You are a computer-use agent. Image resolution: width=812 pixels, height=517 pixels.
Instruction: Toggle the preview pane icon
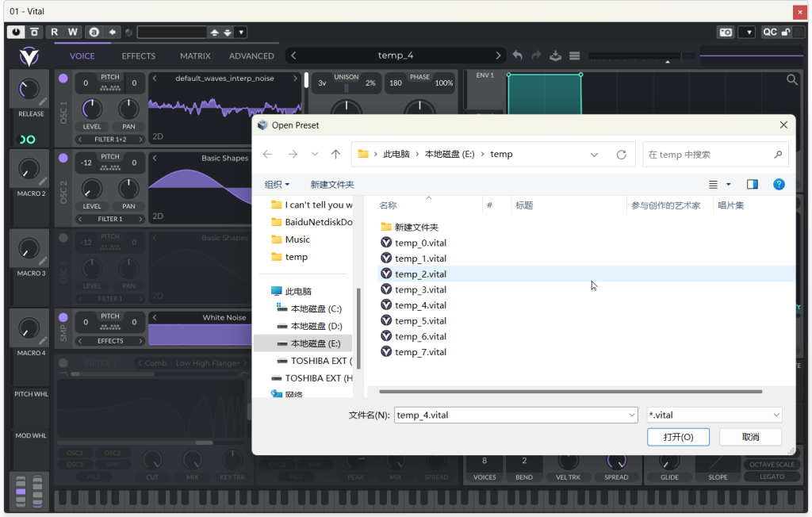[753, 185]
